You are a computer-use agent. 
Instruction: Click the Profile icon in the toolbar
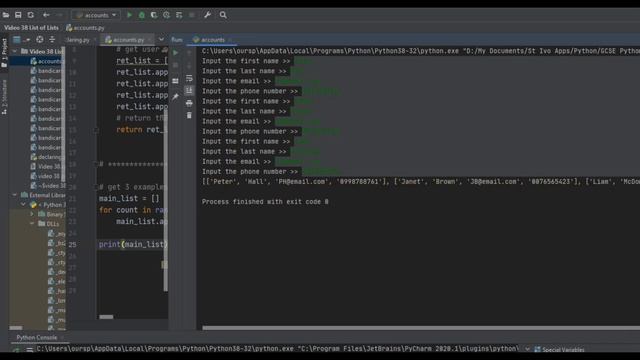167,15
